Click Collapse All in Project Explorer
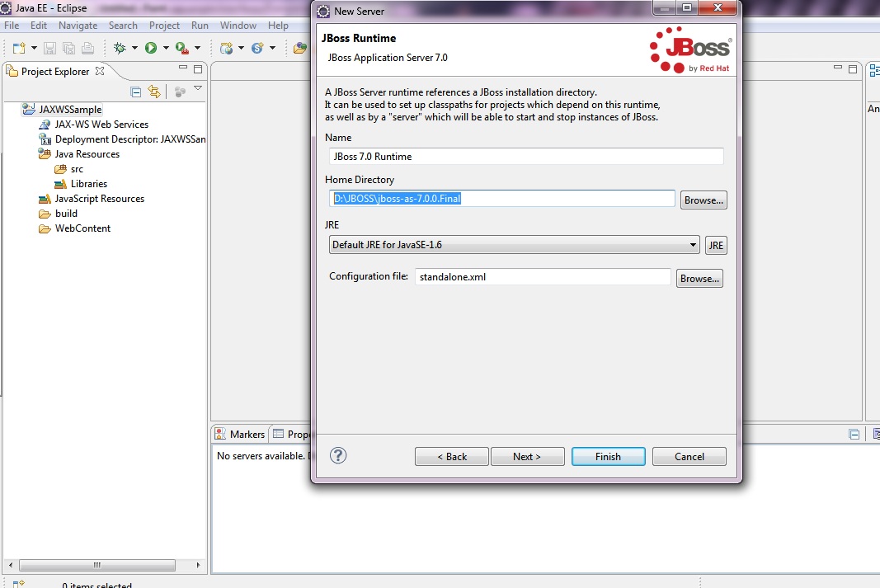 pyautogui.click(x=136, y=92)
